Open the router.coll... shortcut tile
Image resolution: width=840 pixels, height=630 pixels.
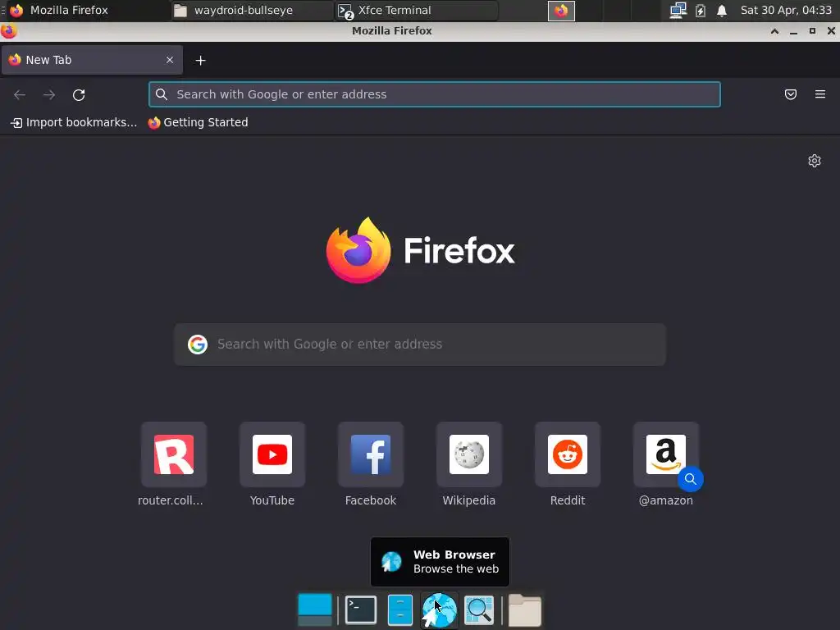tap(174, 454)
